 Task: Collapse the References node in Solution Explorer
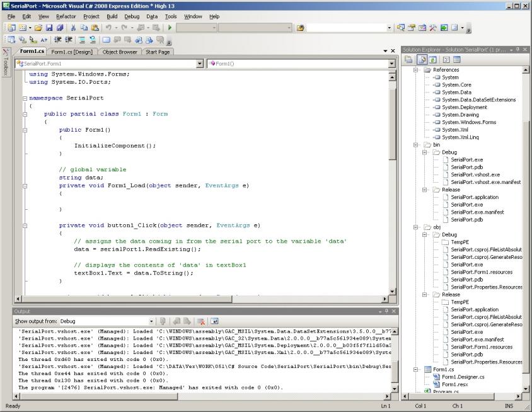[x=416, y=70]
